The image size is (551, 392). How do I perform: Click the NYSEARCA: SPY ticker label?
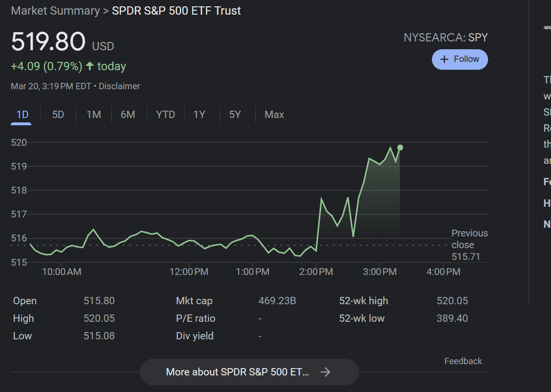pos(446,38)
